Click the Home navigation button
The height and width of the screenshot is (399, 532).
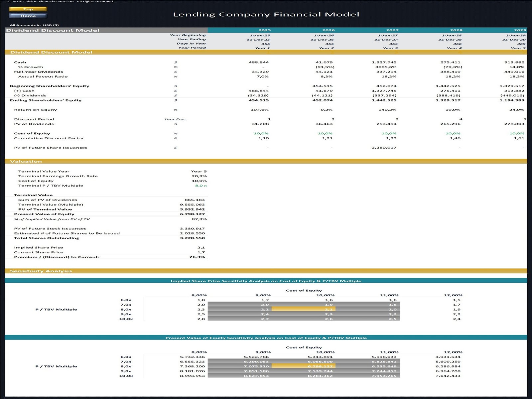pyautogui.click(x=28, y=16)
